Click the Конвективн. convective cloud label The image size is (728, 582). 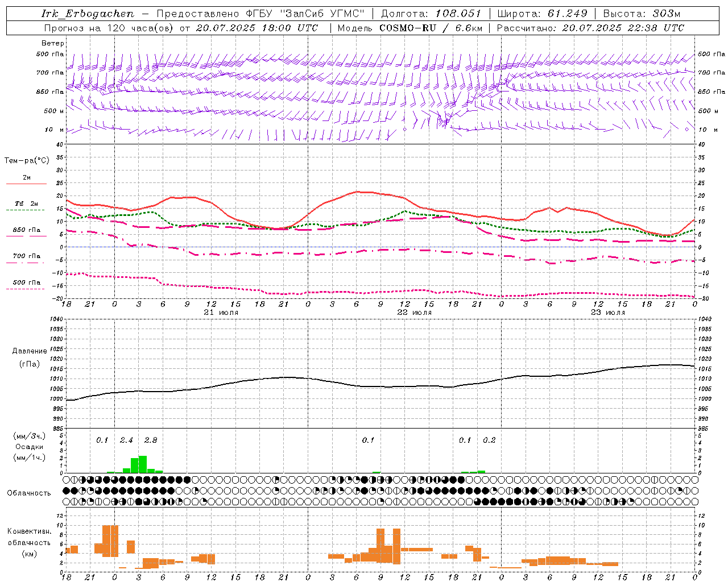pyautogui.click(x=29, y=531)
